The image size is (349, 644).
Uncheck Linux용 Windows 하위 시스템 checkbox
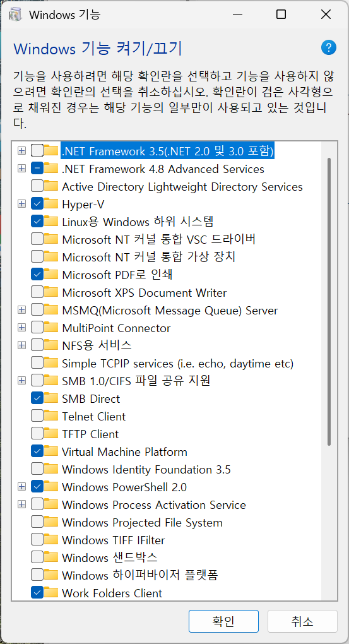coord(37,222)
